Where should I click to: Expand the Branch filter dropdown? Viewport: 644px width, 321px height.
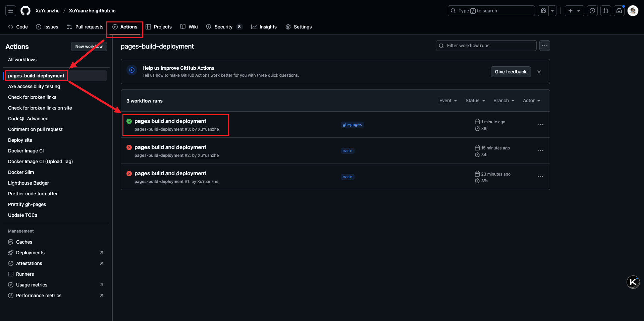(504, 101)
